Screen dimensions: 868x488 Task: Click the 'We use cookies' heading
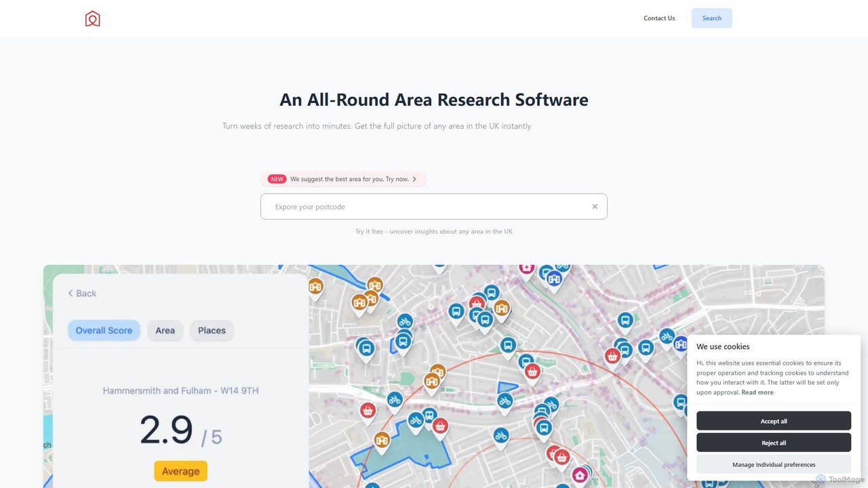[x=723, y=346]
